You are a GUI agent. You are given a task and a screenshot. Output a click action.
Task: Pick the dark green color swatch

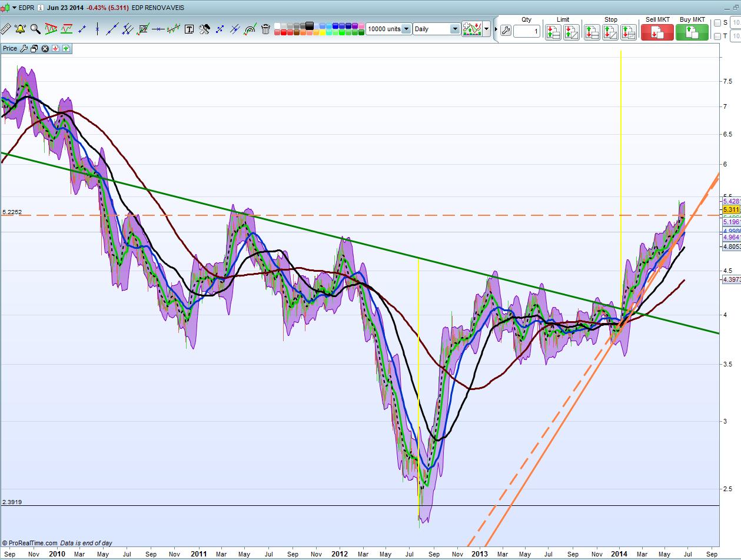361,32
